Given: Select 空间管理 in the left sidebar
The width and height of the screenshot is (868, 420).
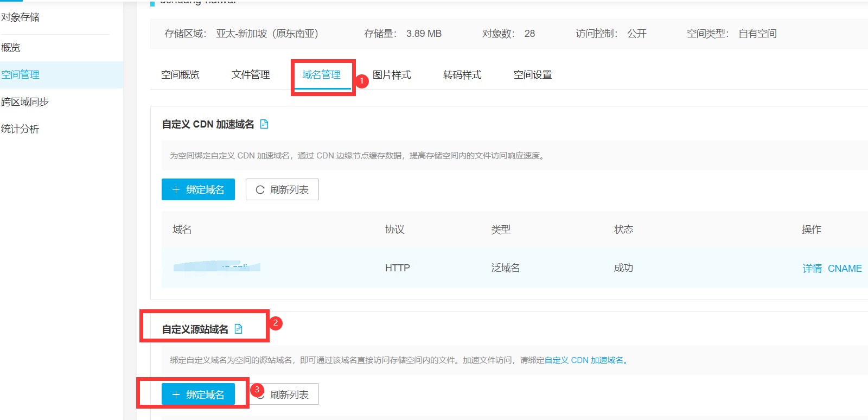Looking at the screenshot, I should click(x=20, y=75).
